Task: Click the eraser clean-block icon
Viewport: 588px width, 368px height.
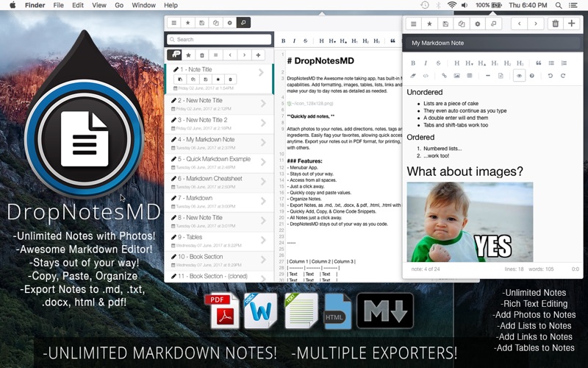Action: click(x=413, y=76)
